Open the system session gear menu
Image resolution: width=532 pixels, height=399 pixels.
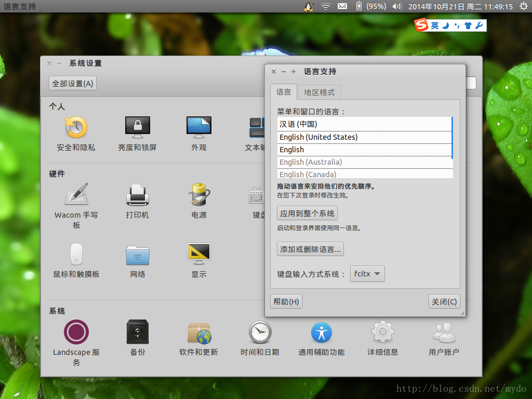click(524, 6)
